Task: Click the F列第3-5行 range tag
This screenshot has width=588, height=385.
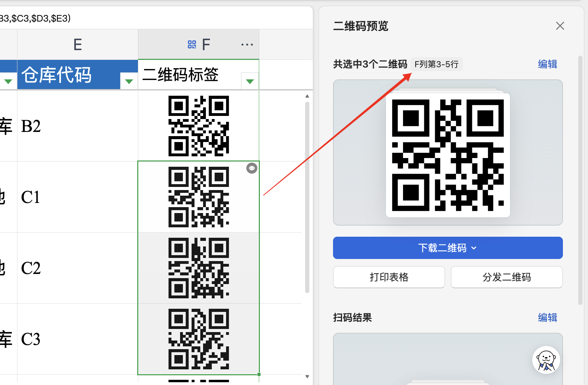Action: click(436, 64)
